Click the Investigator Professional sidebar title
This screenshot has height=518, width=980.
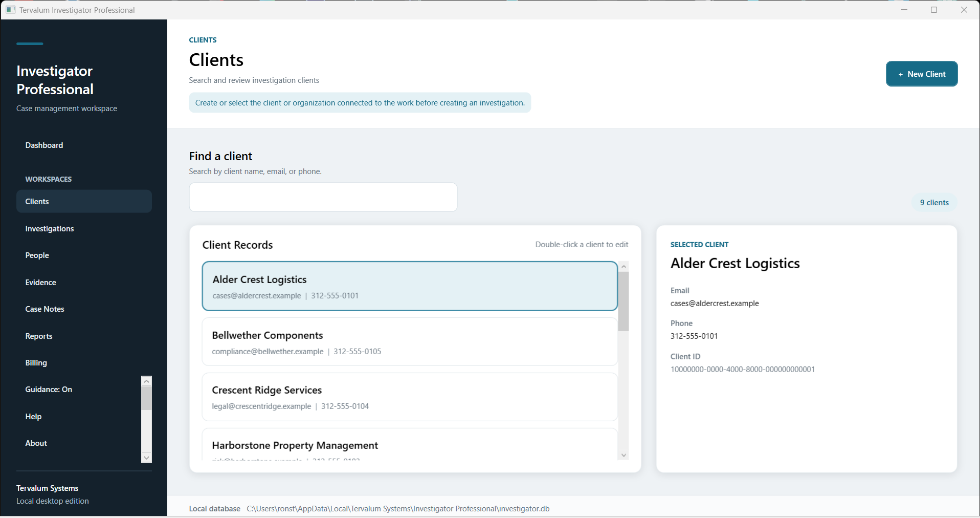55,80
